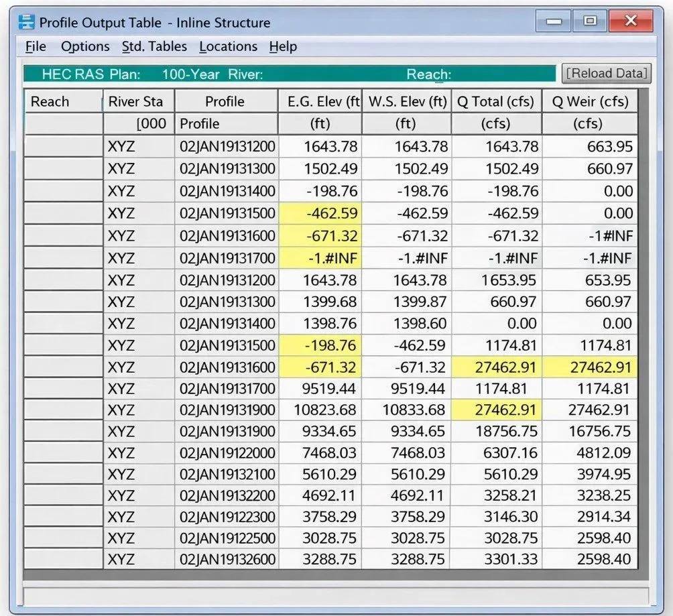Screen dimensions: 673x616
Task: Select the Q Weir (cfs) column header
Action: coord(590,102)
